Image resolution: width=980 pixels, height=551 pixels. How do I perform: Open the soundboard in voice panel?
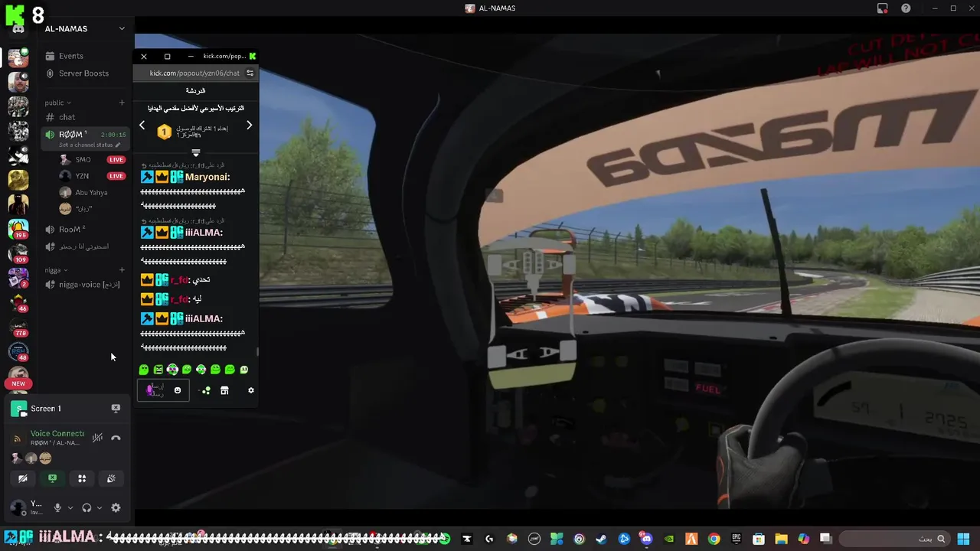pyautogui.click(x=111, y=478)
